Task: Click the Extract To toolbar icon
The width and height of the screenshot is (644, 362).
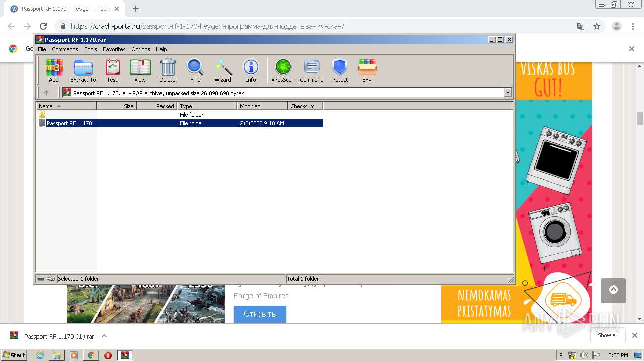Action: coord(83,70)
